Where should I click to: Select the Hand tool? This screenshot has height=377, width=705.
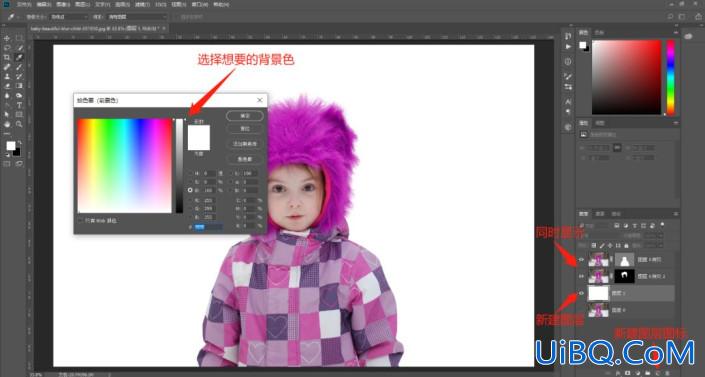7,124
